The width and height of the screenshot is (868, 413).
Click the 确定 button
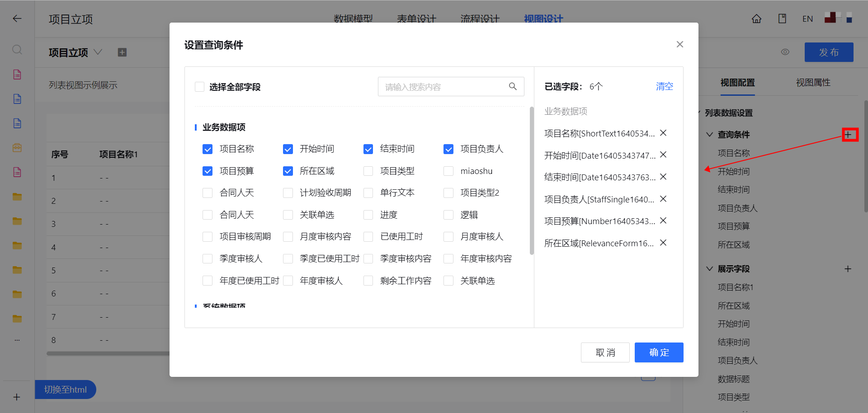pyautogui.click(x=659, y=352)
